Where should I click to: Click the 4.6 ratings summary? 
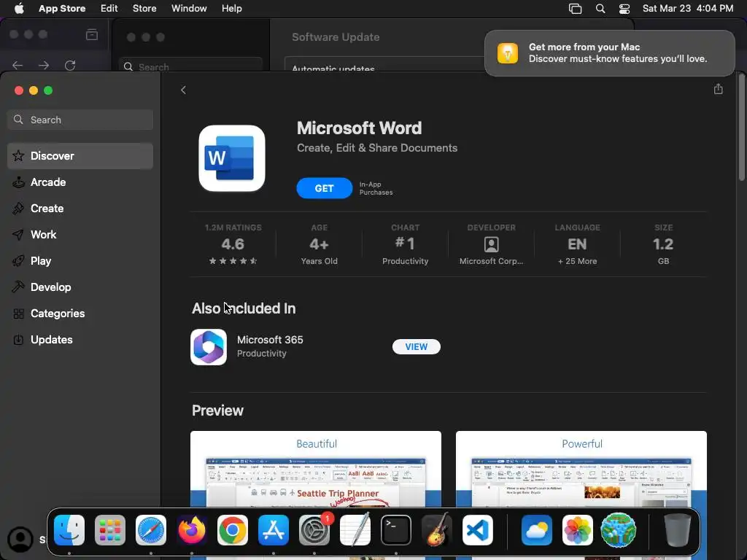coord(233,244)
